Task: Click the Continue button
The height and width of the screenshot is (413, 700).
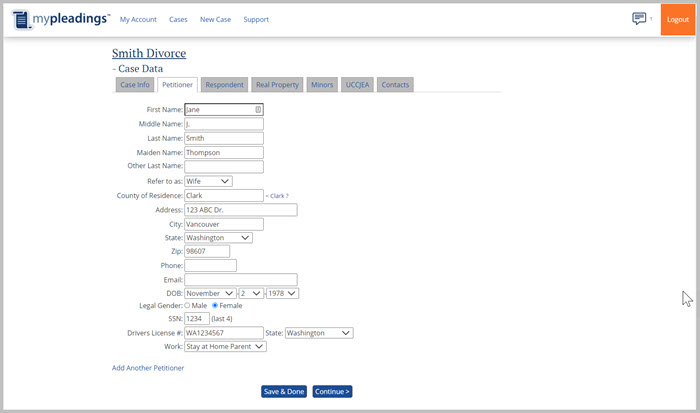Action: click(x=332, y=392)
